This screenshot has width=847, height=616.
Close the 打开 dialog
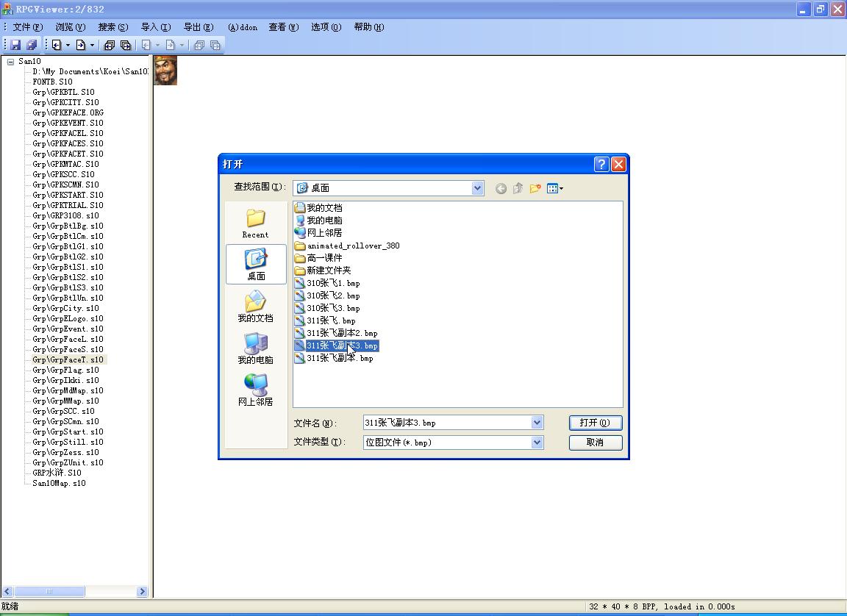[x=618, y=164]
